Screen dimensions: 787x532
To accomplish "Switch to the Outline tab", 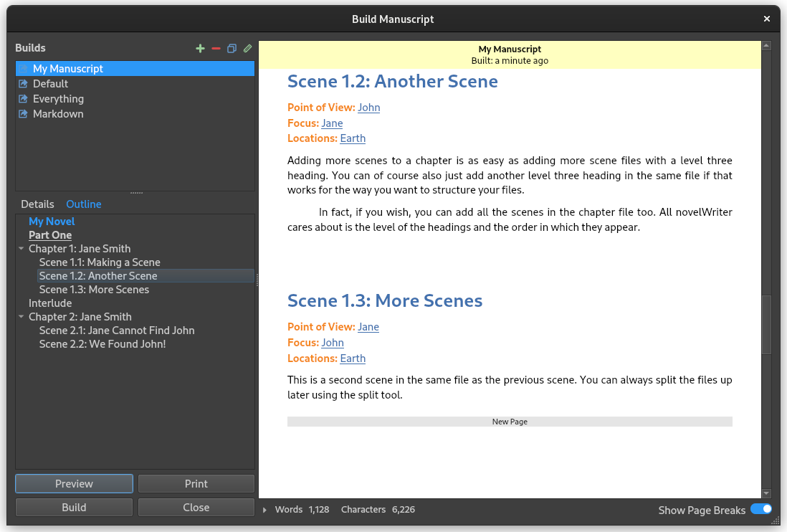I will coord(84,204).
